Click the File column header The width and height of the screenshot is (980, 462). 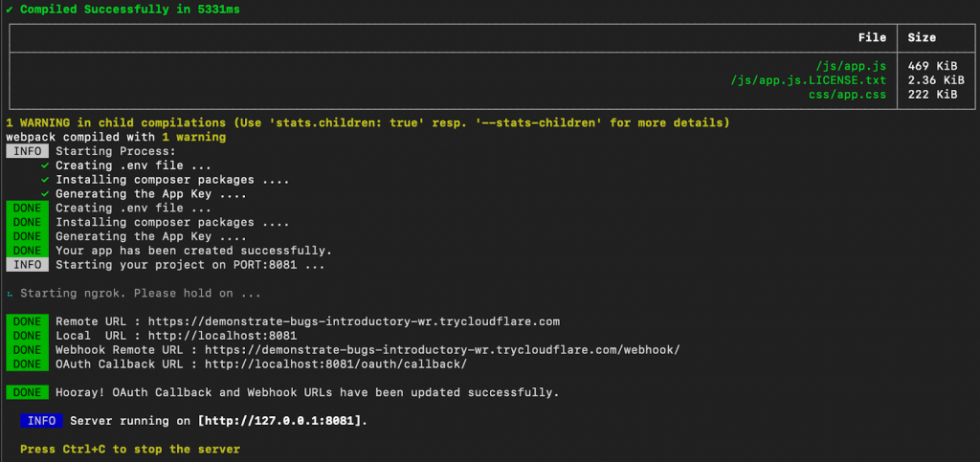pyautogui.click(x=873, y=39)
